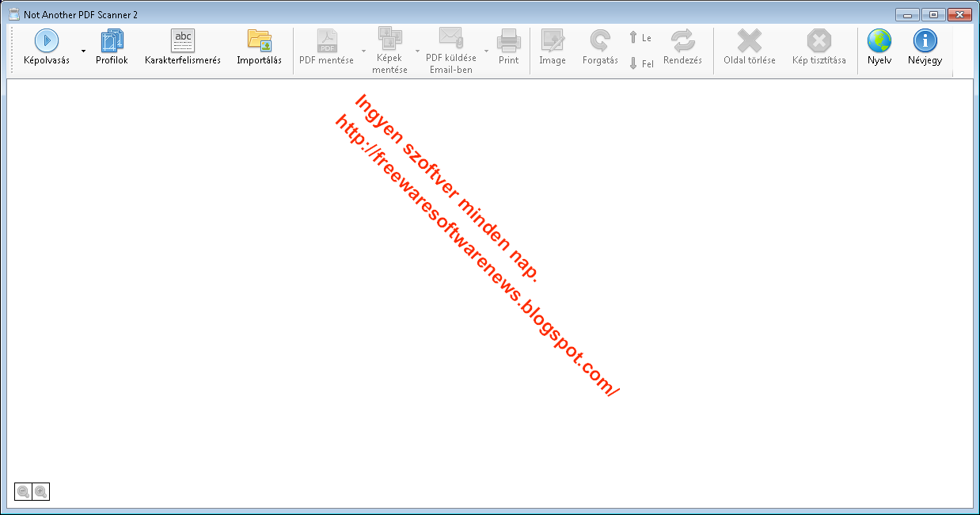Click the application icon in title bar

coord(13,14)
